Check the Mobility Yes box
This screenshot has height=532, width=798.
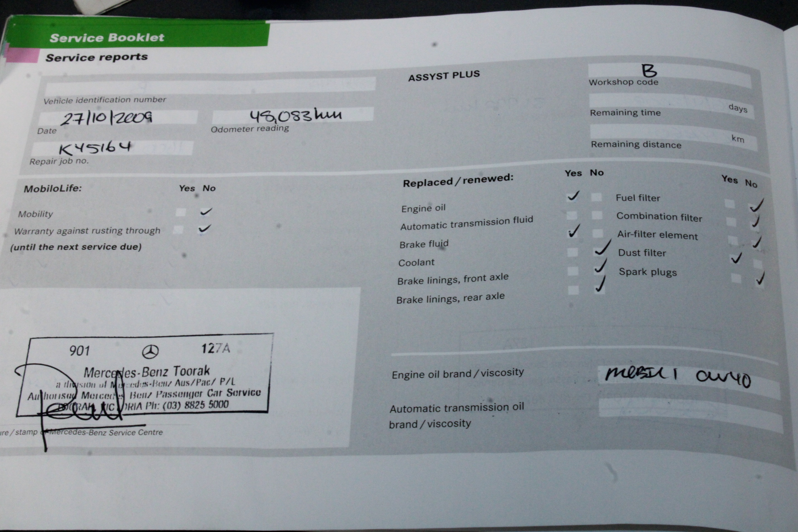181,212
